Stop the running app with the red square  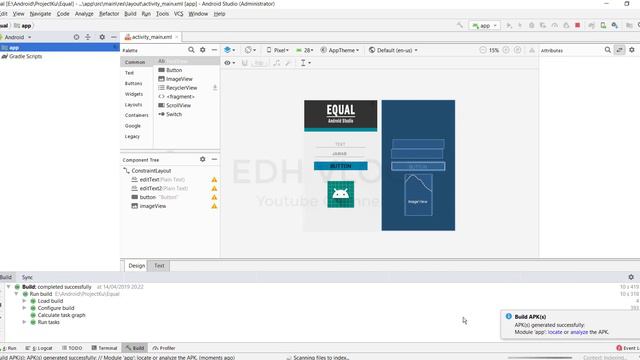click(578, 25)
